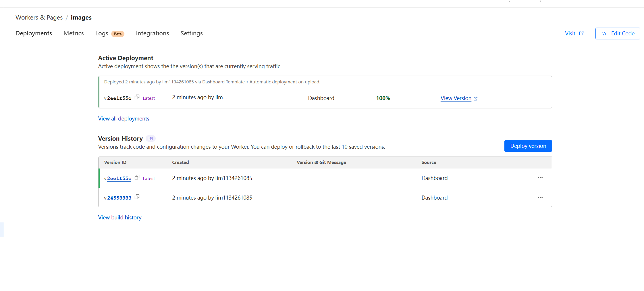Open Version History documentation icon

coord(151,139)
